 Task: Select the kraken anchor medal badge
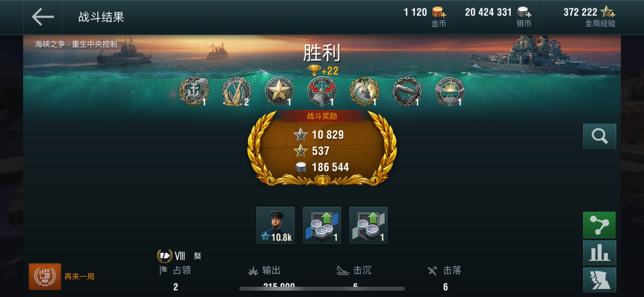(194, 92)
